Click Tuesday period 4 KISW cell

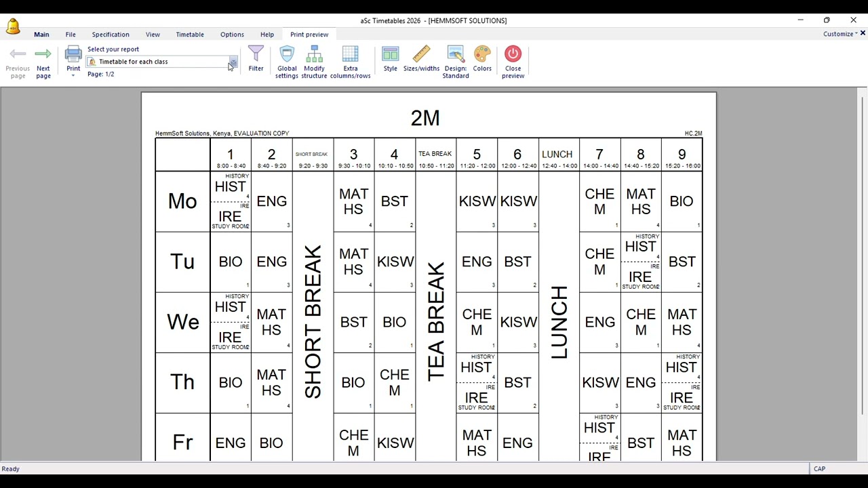point(395,262)
